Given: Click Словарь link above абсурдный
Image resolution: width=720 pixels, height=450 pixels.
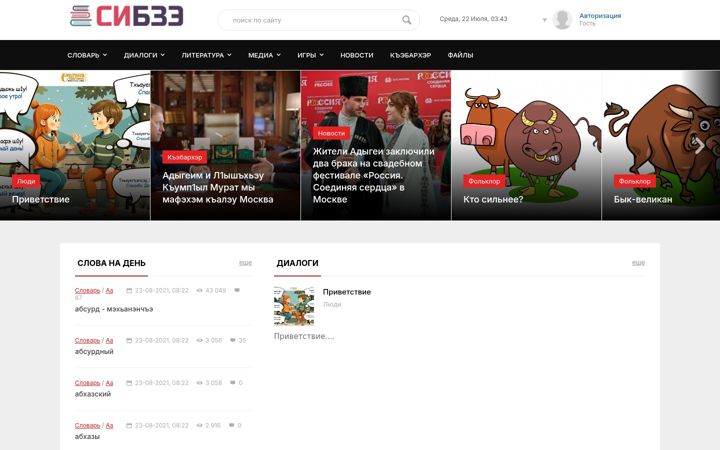Looking at the screenshot, I should [x=87, y=340].
